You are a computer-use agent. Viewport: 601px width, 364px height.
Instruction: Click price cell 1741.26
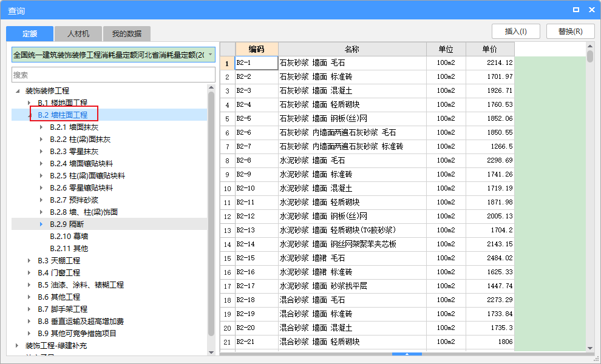pos(490,174)
